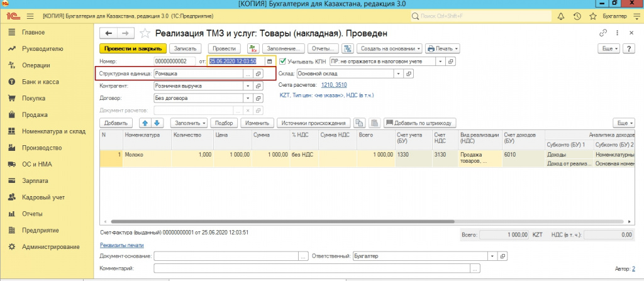Click ellipsis for Комментарий field
This screenshot has height=281, width=644.
coord(475,268)
